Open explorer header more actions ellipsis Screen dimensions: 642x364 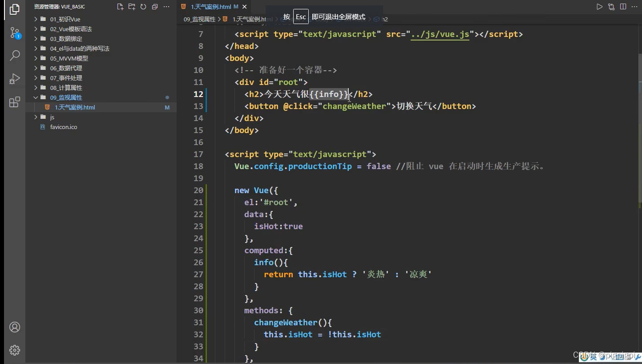point(166,7)
